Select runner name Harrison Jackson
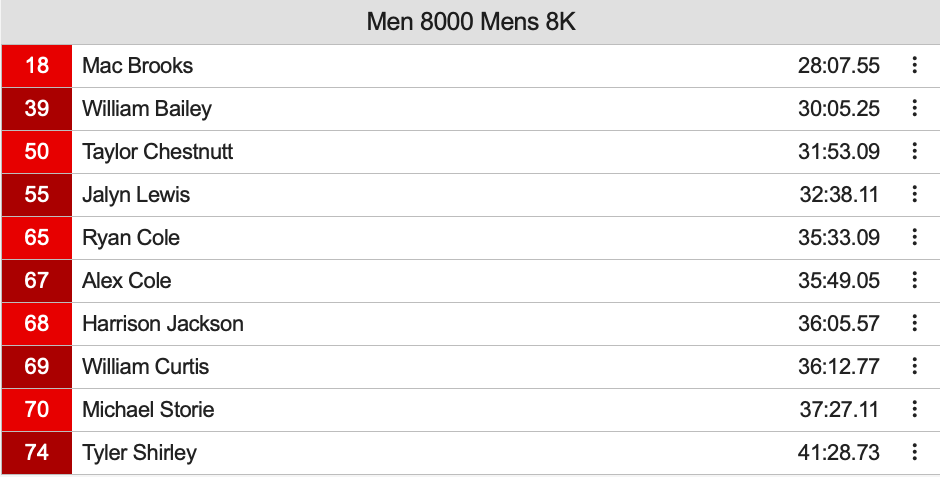The image size is (940, 477). 163,324
